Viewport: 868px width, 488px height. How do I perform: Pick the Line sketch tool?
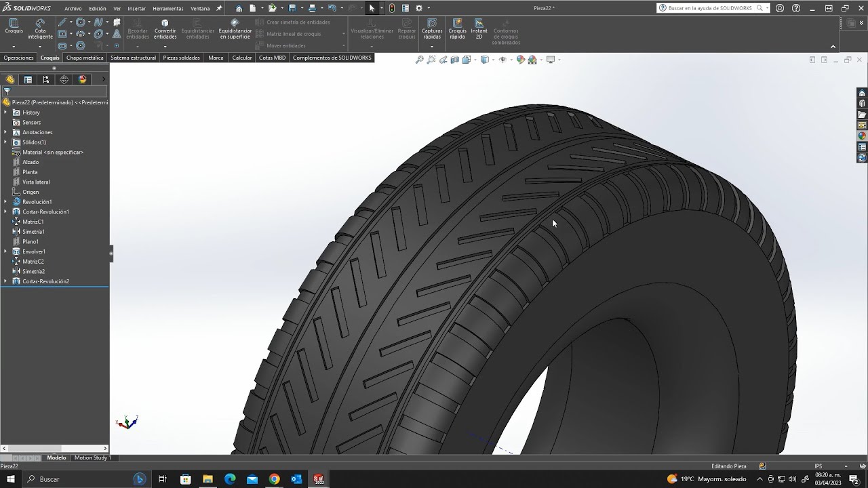62,22
